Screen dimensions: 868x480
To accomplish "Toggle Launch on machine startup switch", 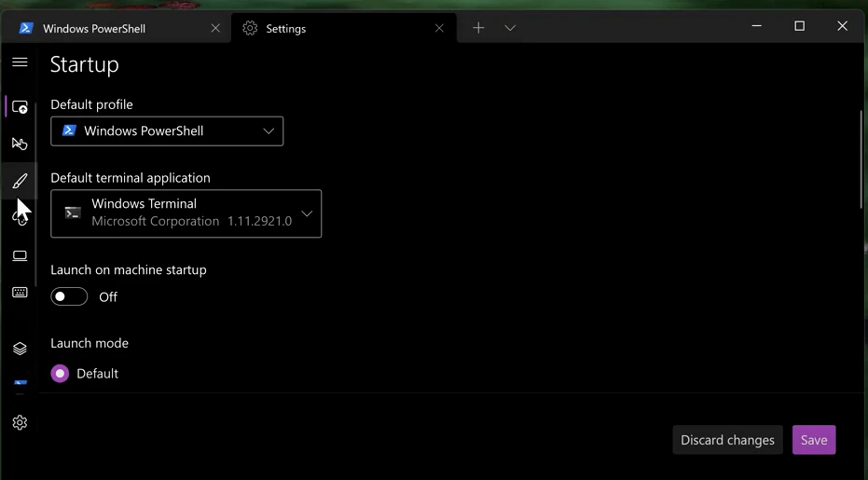I will [69, 296].
